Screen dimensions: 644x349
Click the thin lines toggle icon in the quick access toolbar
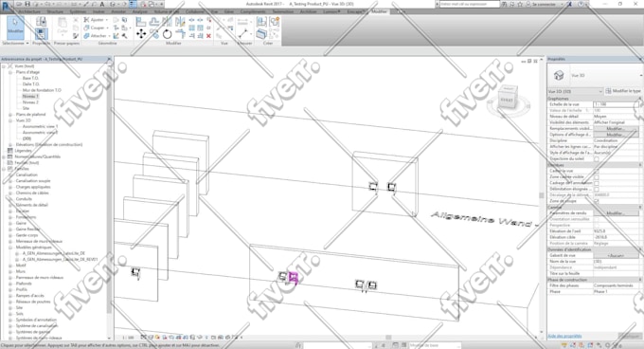(134, 4)
